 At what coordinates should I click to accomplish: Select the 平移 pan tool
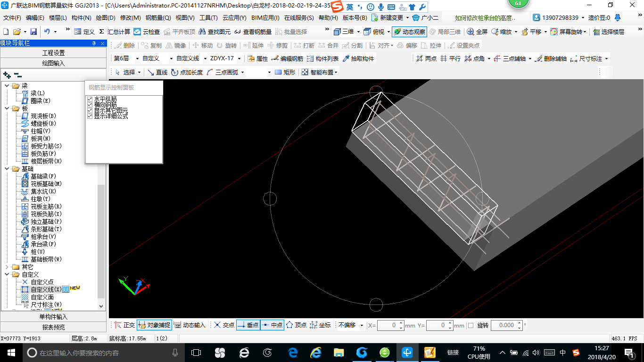pos(531,32)
